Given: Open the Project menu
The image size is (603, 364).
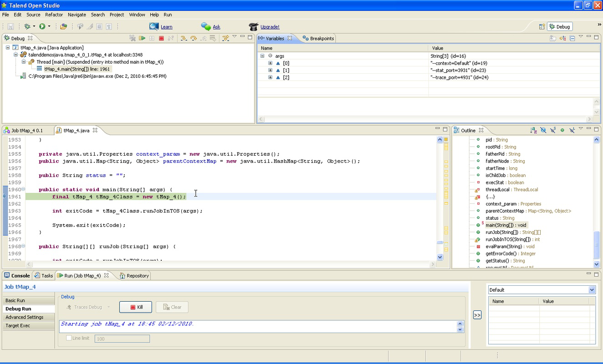Looking at the screenshot, I should tap(117, 15).
